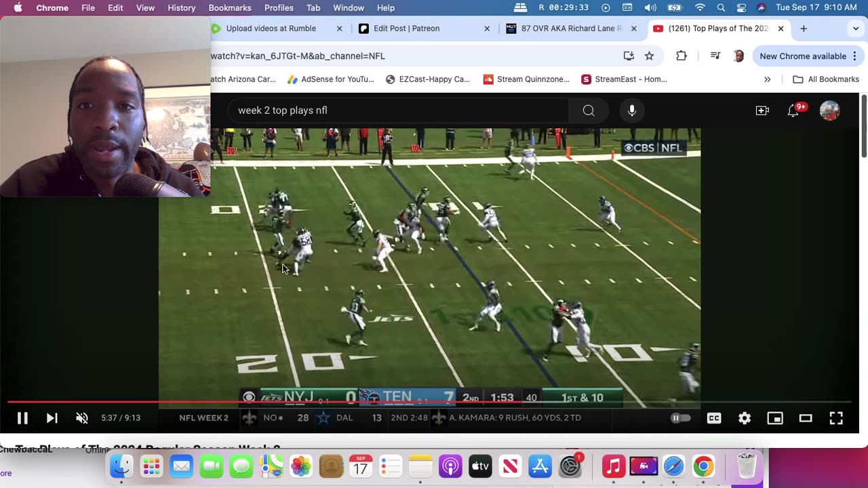This screenshot has width=868, height=488.
Task: Open System Settings with update badge
Action: pos(570,466)
